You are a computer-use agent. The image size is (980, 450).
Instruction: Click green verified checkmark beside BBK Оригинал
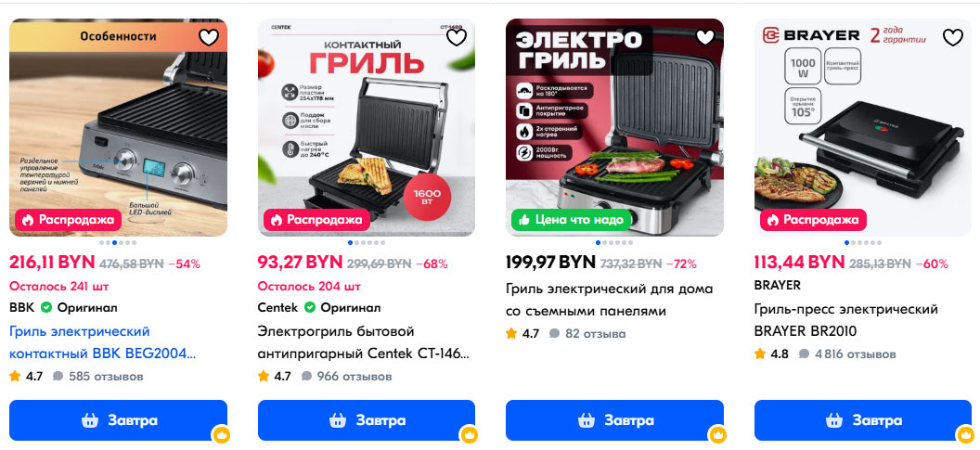tap(46, 307)
